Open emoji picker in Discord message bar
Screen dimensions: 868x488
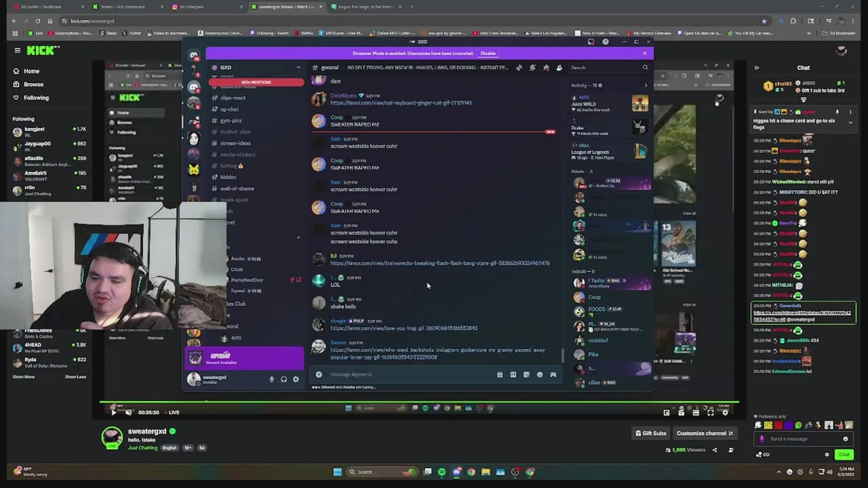coord(540,374)
